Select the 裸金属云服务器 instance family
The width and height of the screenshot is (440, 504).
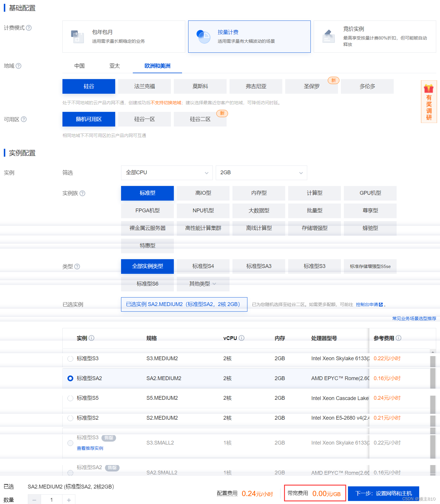click(x=147, y=228)
